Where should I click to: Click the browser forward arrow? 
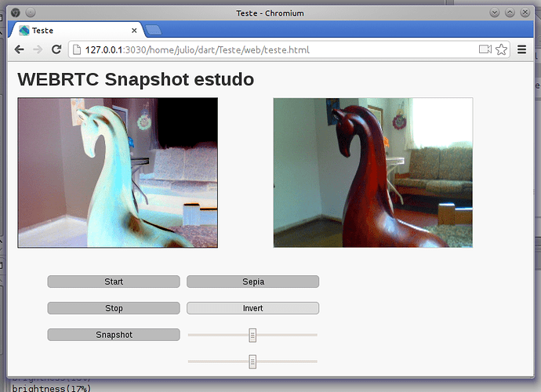(38, 49)
